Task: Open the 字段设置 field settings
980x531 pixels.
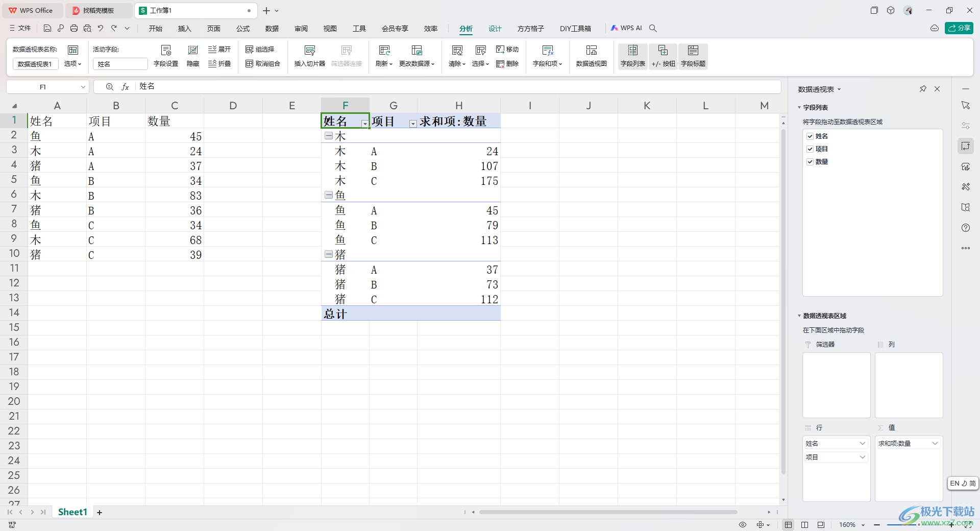Action: pos(166,56)
